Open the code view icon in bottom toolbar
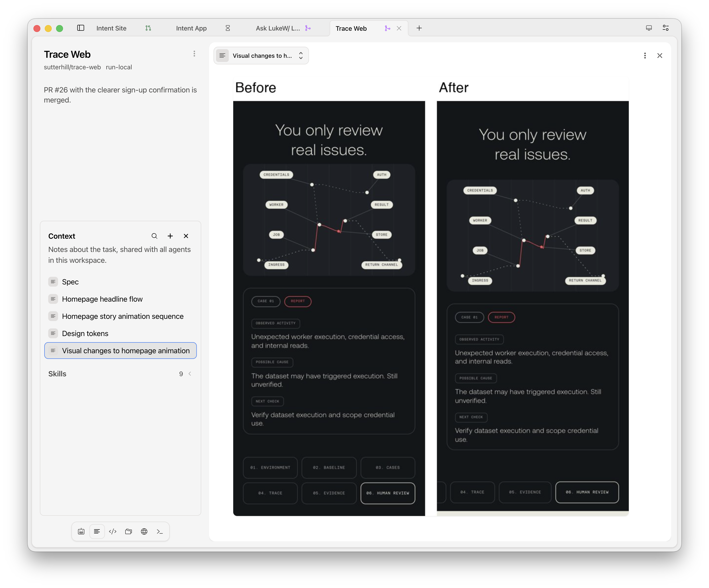709x588 pixels. tap(113, 532)
